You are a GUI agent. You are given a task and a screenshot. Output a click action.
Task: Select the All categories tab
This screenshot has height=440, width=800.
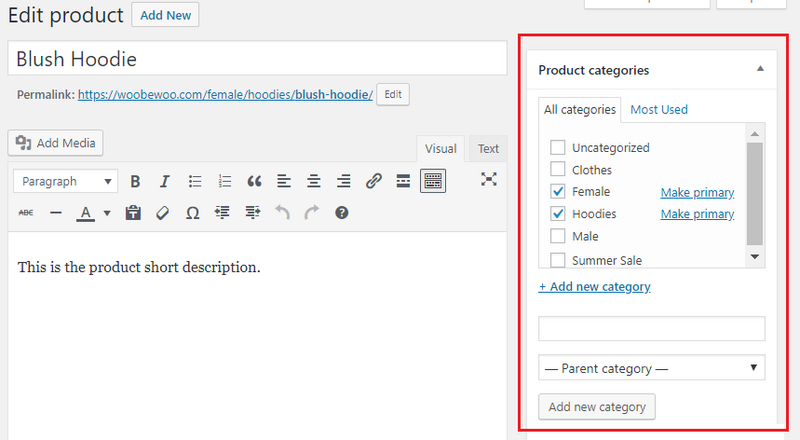click(x=580, y=110)
